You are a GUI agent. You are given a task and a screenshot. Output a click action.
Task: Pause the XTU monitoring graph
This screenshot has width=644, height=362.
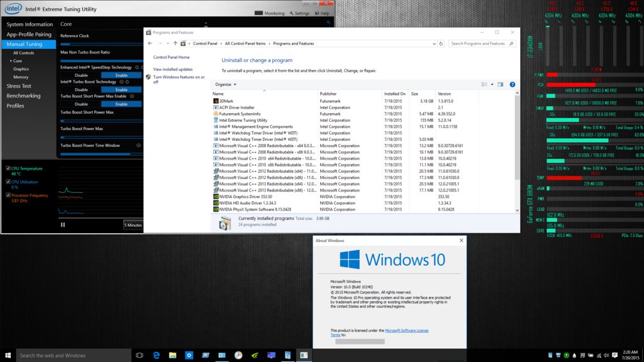click(x=63, y=225)
